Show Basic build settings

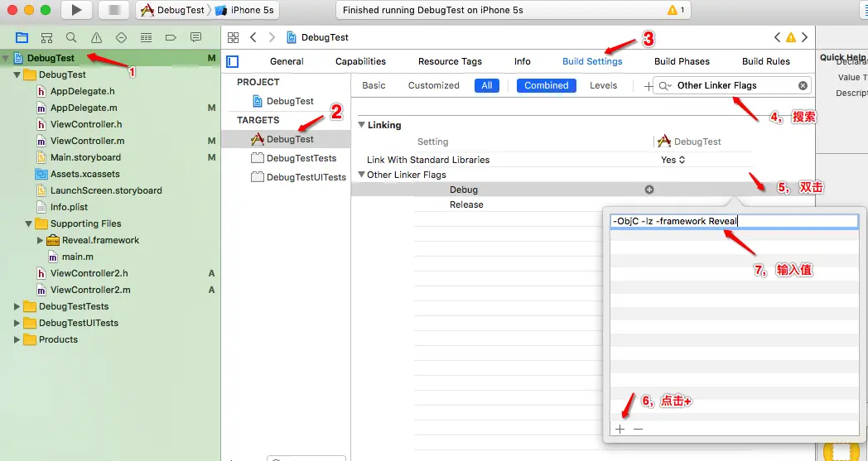[374, 85]
